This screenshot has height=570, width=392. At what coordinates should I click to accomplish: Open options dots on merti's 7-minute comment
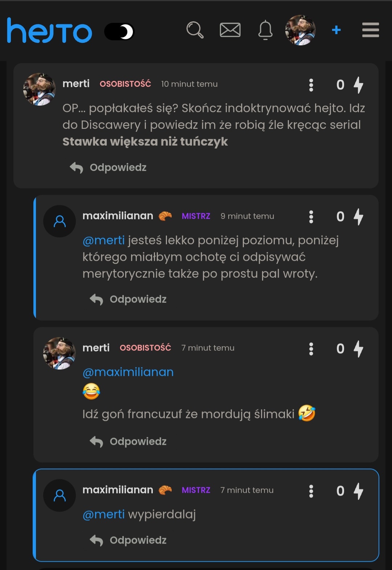click(311, 349)
